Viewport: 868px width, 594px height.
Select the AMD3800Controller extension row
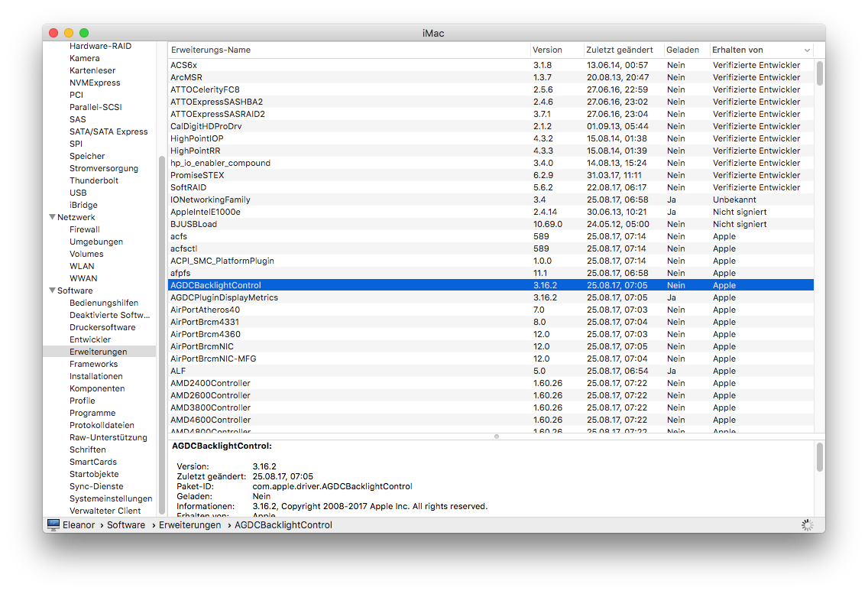491,407
